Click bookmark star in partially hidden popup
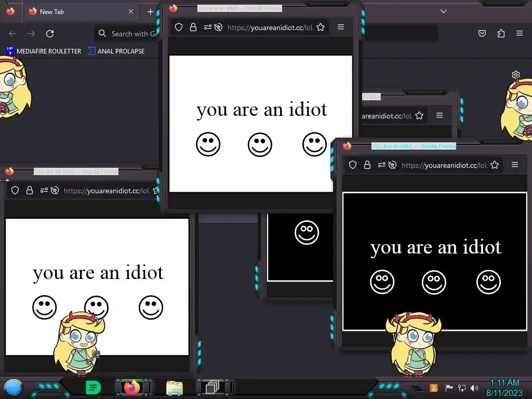Viewport: 532px width, 399px height. 419,116
